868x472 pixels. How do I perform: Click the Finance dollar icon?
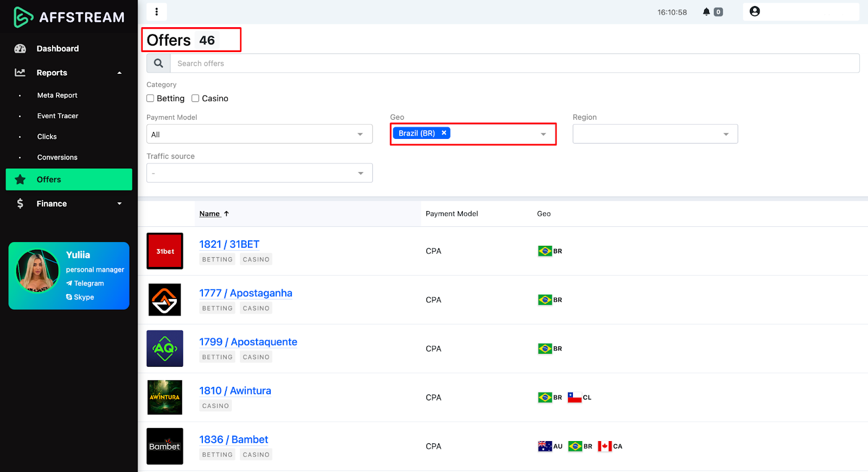pos(20,203)
